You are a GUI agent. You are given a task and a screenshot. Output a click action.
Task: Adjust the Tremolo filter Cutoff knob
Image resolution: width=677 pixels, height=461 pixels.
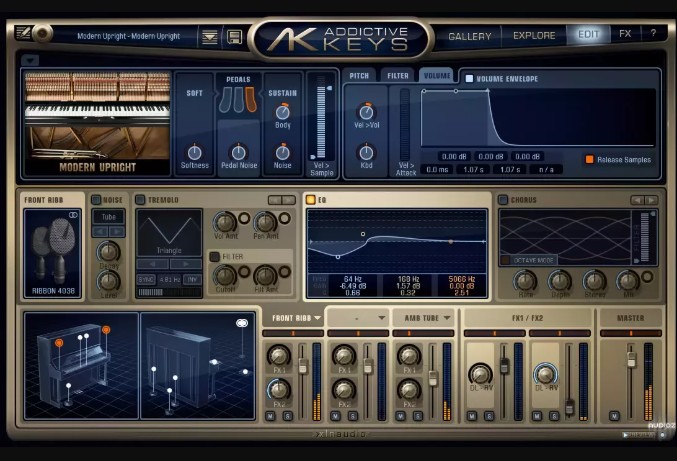pyautogui.click(x=225, y=275)
